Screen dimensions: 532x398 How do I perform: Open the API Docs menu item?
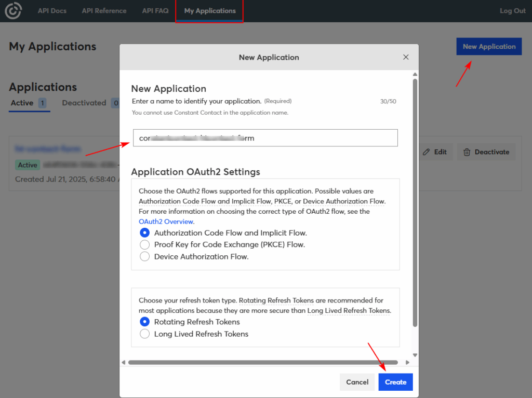tap(52, 11)
